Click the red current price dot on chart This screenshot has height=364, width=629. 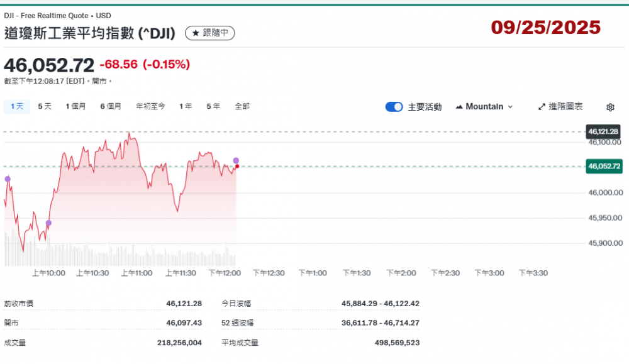click(237, 167)
